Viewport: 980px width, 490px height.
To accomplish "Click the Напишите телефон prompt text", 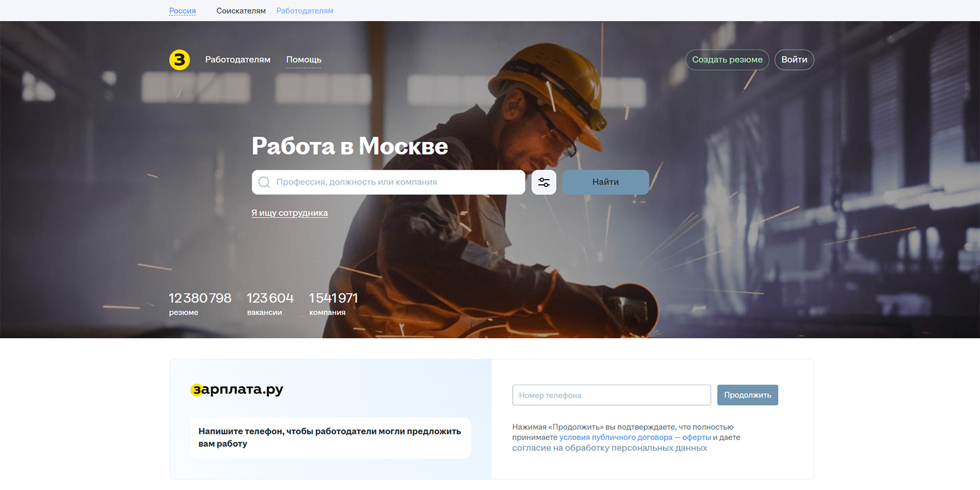I will coord(330,437).
